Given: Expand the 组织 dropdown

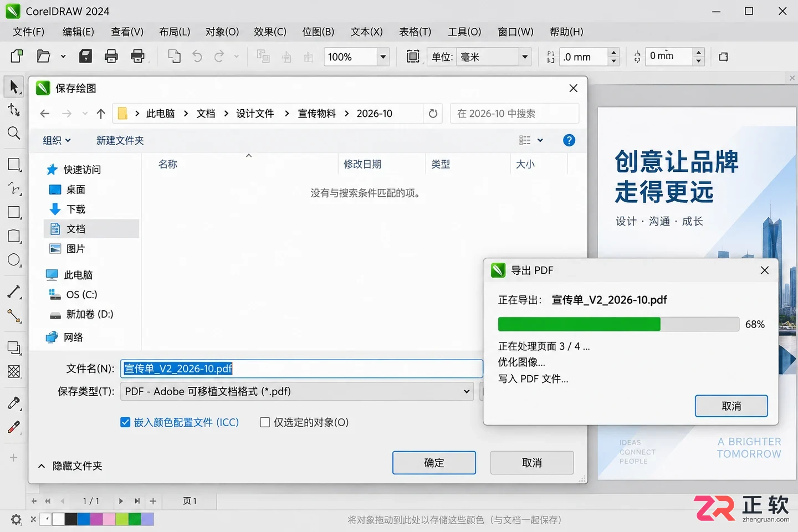Looking at the screenshot, I should pyautogui.click(x=57, y=140).
